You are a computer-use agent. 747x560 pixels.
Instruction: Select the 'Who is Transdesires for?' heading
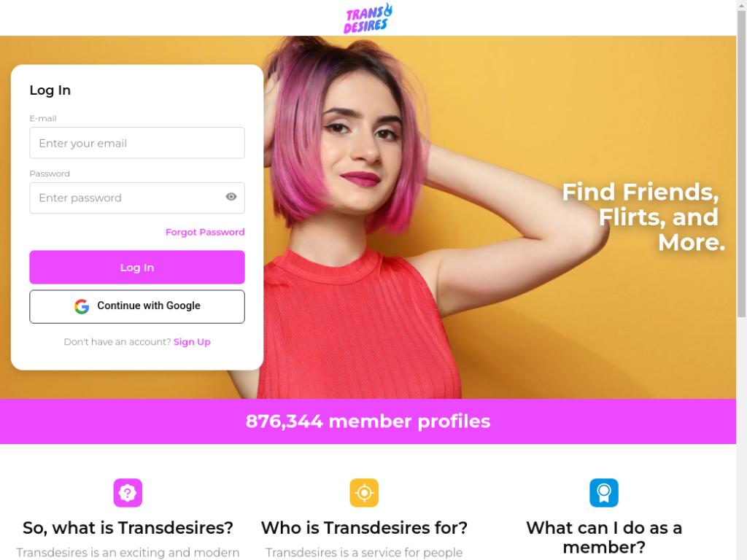[364, 528]
